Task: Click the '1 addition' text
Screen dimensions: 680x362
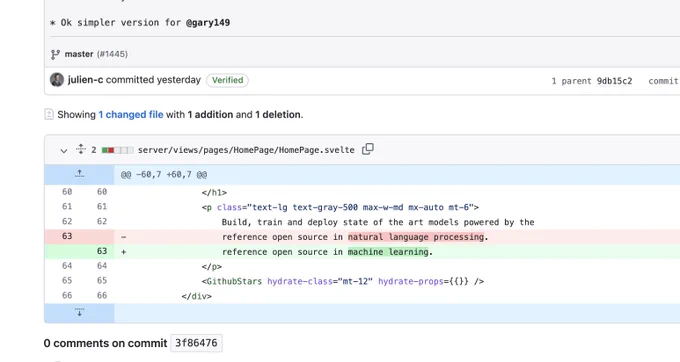Action: click(x=210, y=114)
